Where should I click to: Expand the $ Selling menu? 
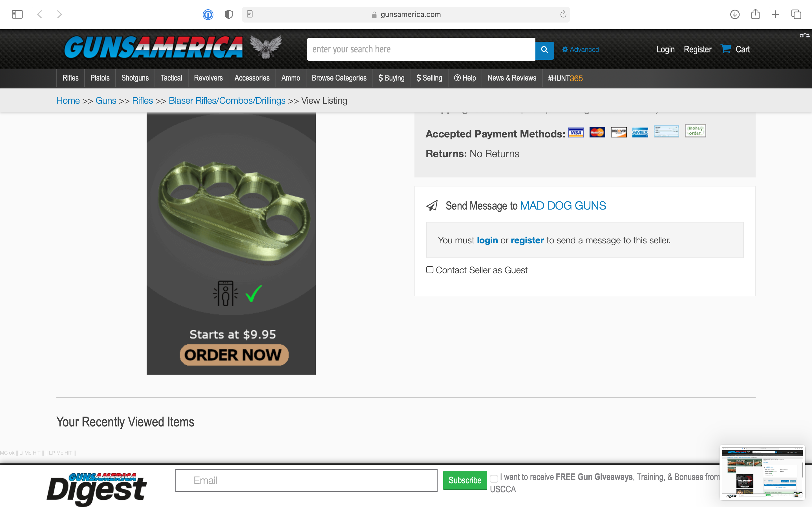pyautogui.click(x=429, y=78)
